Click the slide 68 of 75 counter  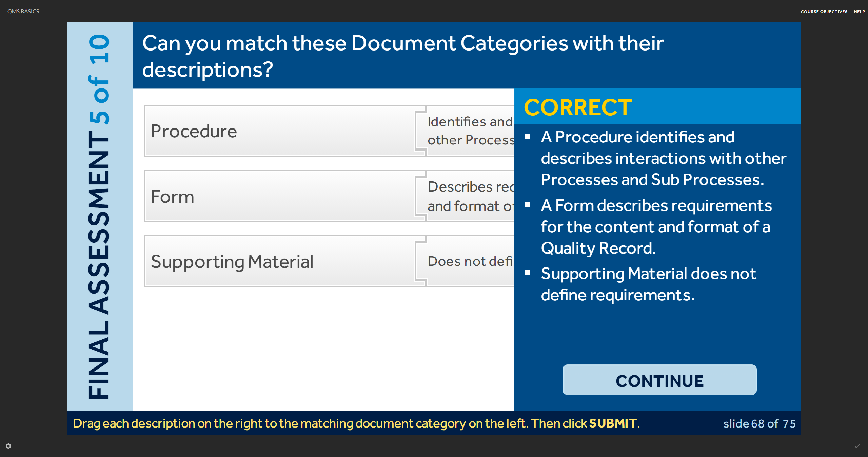[x=759, y=424]
